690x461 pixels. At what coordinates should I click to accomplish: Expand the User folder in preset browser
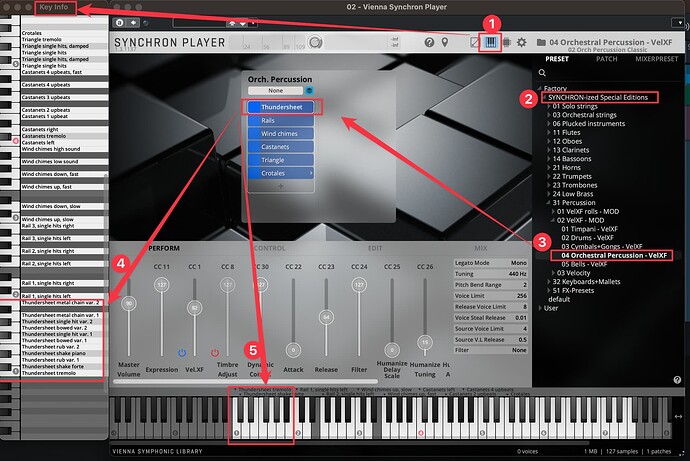pos(540,308)
